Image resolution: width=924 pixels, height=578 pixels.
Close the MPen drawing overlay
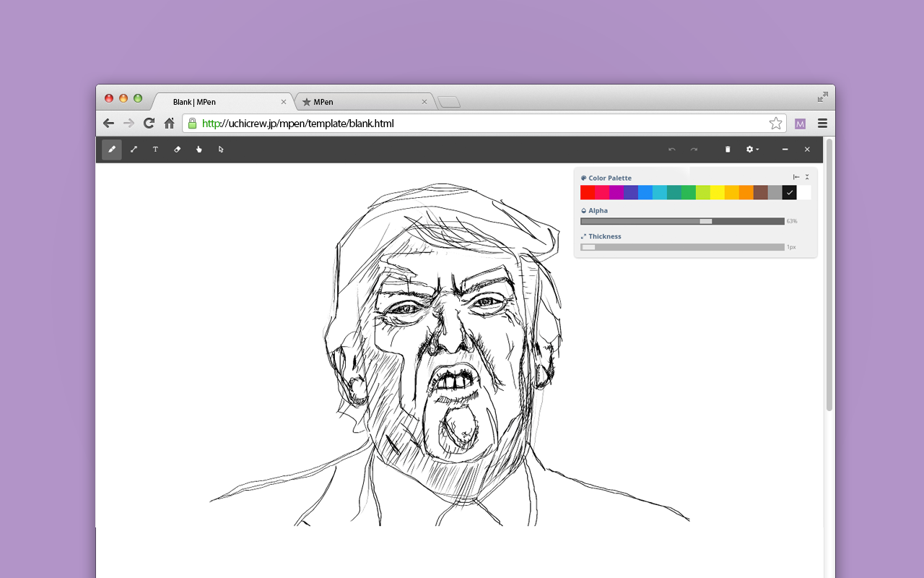807,150
